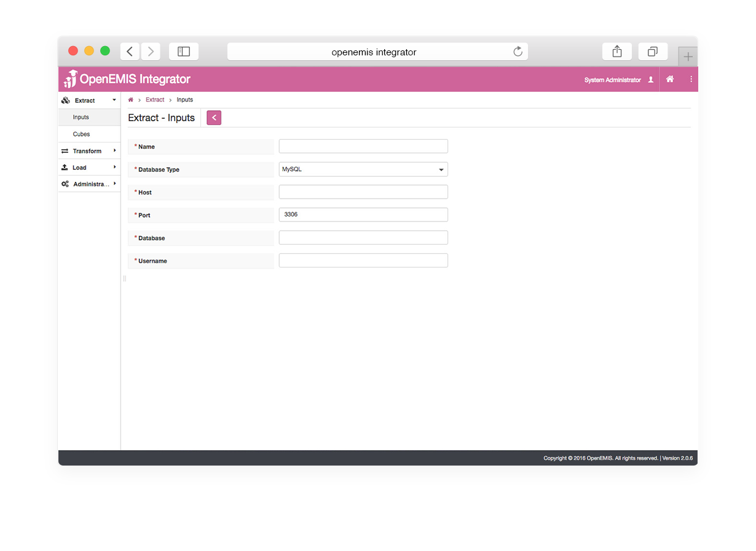
Task: Click the Extract cubes icon in sidebar
Action: pos(66,100)
